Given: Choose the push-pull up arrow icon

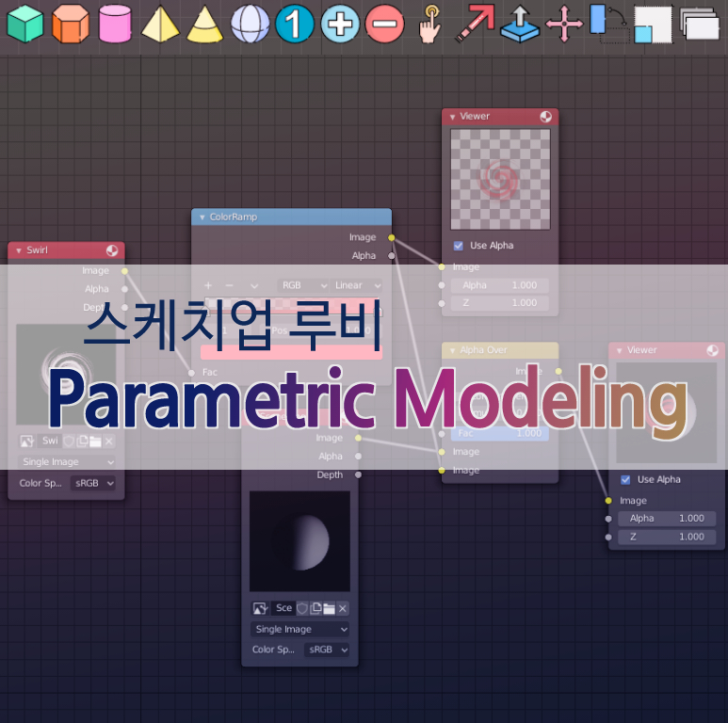Looking at the screenshot, I should tap(520, 24).
